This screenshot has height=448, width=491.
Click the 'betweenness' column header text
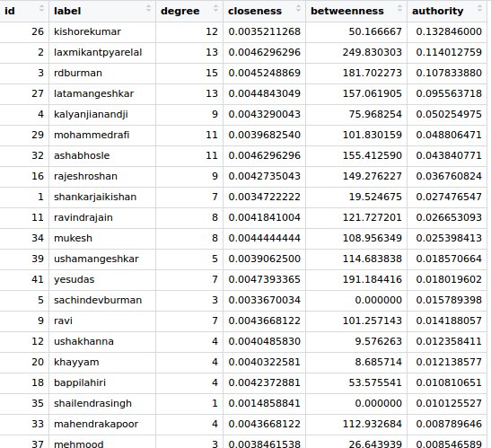(x=347, y=11)
